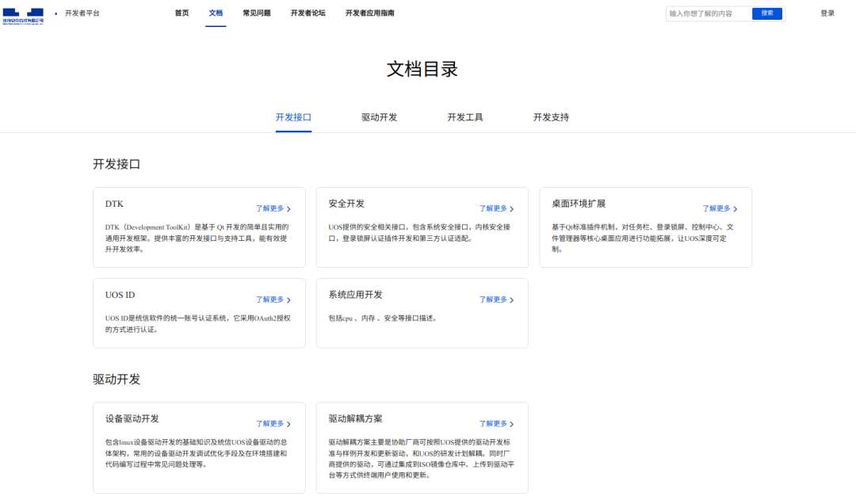
Task: Click the 系统应用开发 card title
Action: pyautogui.click(x=355, y=295)
